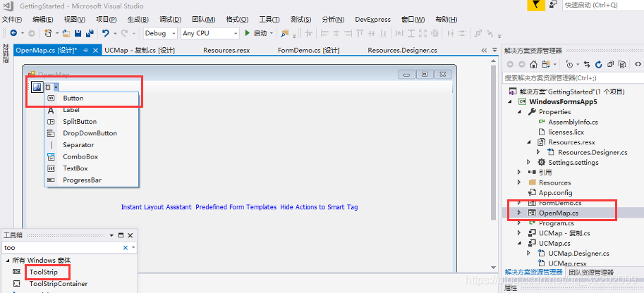Open the Start button options dropdown
The width and height of the screenshot is (644, 293).
[x=272, y=33]
